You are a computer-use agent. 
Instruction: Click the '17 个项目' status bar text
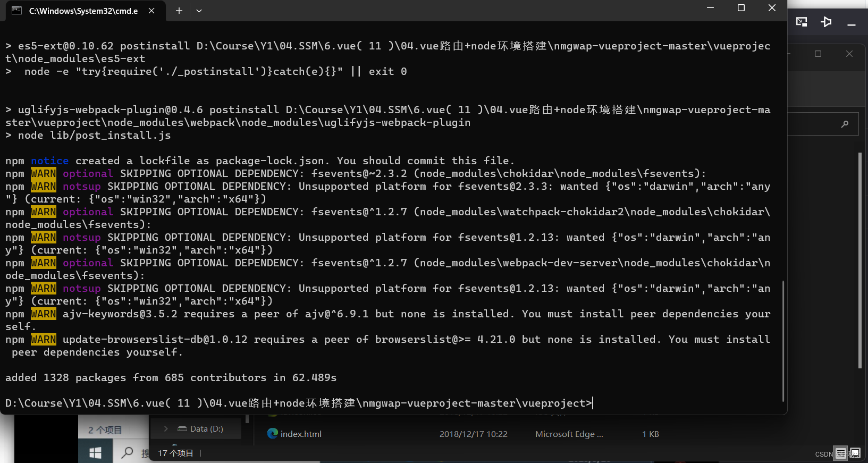(175, 453)
